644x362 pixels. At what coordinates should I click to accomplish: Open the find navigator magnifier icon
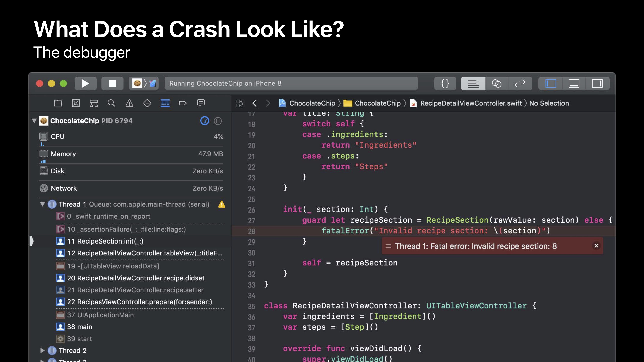[x=111, y=103]
